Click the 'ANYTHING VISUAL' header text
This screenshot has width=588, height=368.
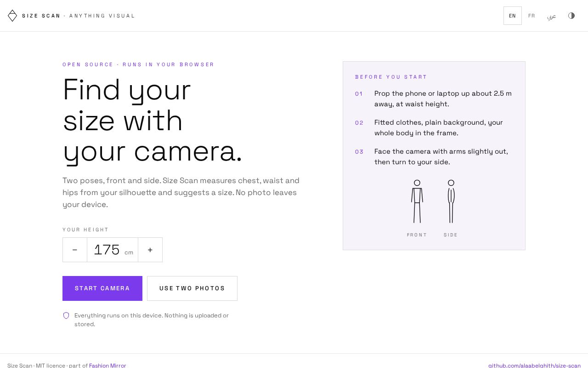tap(102, 16)
